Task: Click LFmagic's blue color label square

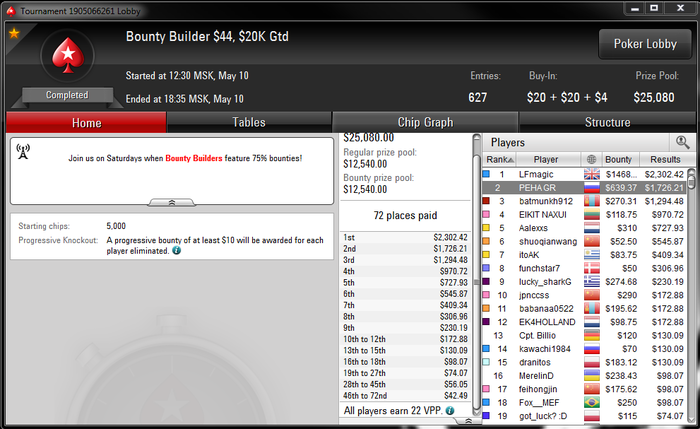Action: point(486,174)
